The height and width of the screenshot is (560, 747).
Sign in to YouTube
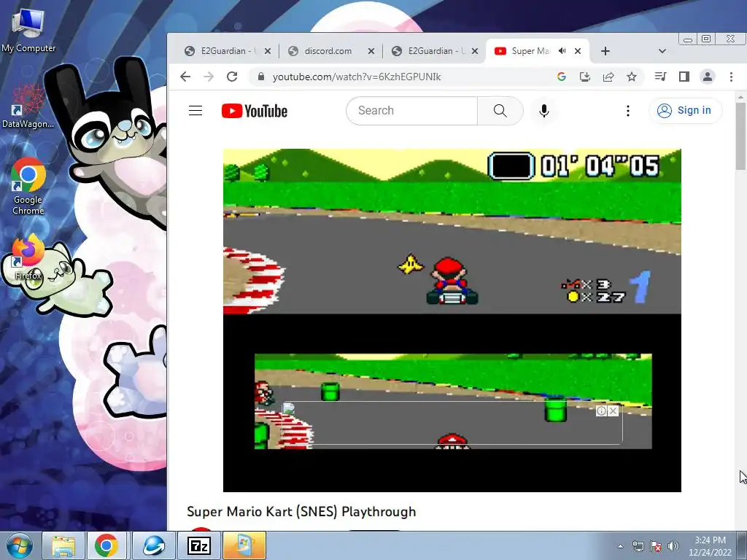(x=685, y=111)
